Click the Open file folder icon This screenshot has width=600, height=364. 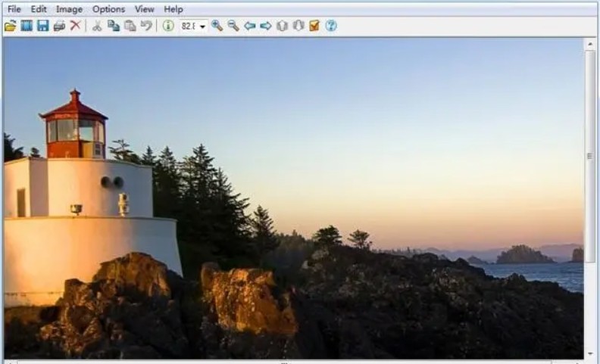(10, 26)
